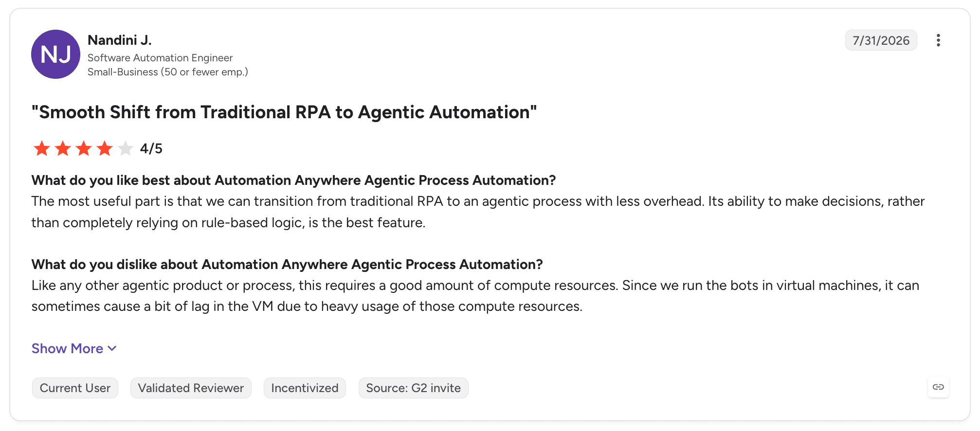Screen dimensions: 980x431
Task: Click the fourth red rating star
Action: [x=105, y=148]
